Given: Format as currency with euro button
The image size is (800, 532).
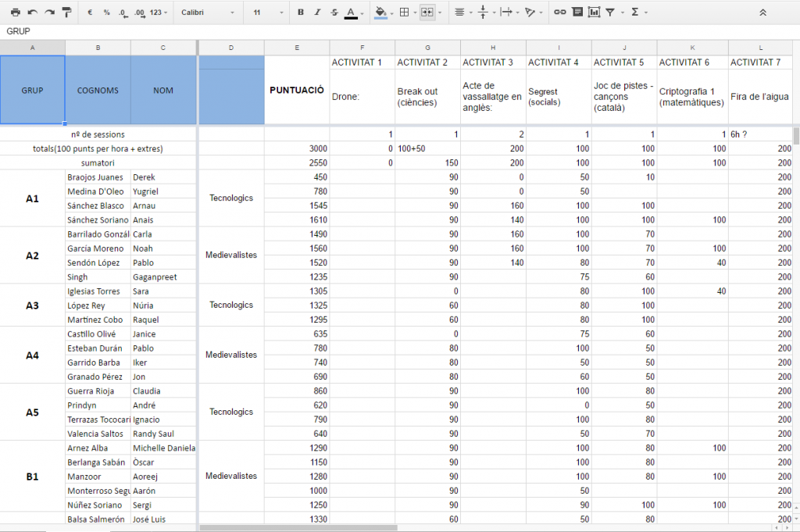Looking at the screenshot, I should pyautogui.click(x=90, y=12).
